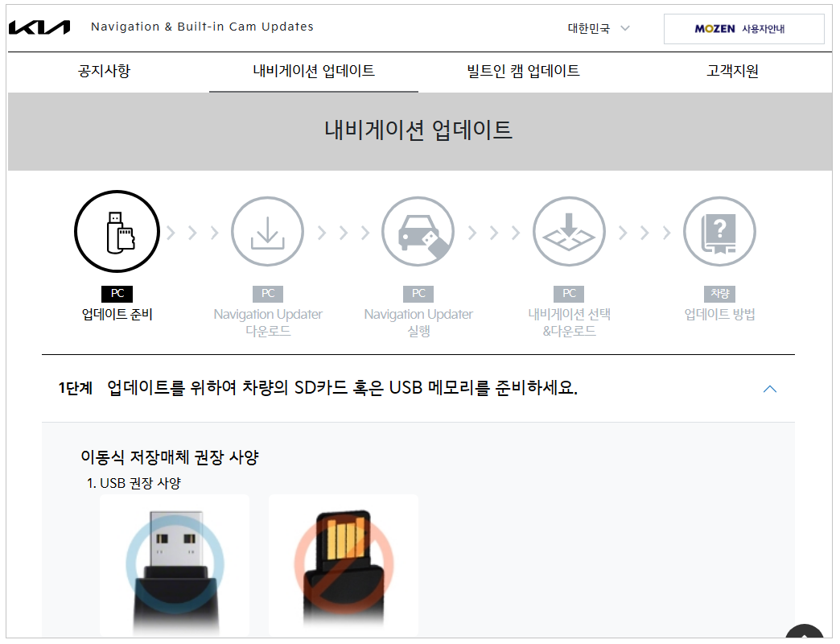Screen dimensions: 840x644
Task: Collapse the 1단계 section with the chevron
Action: click(x=770, y=389)
